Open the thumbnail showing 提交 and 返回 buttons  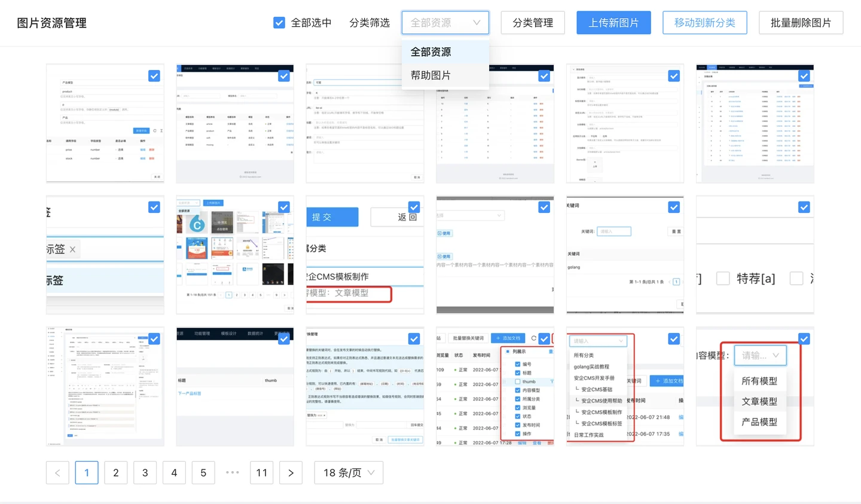(x=365, y=263)
